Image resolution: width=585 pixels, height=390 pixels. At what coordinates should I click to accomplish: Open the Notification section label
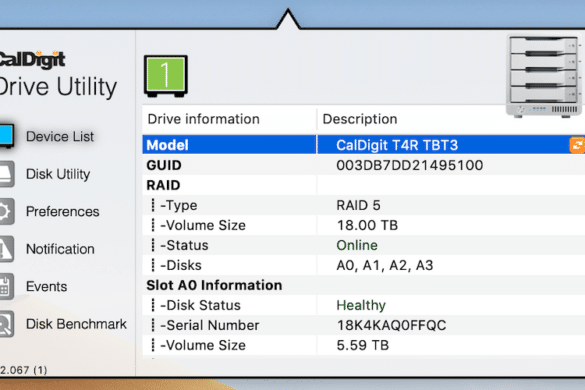60,249
